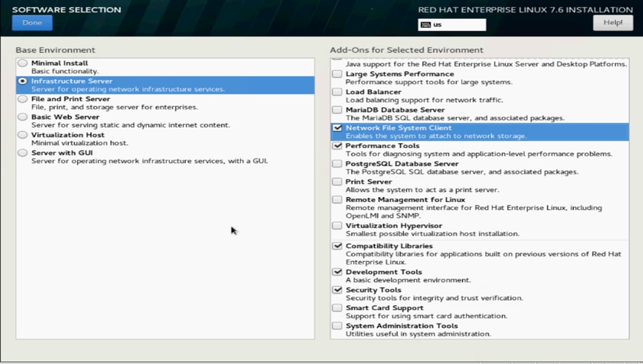Enable the Large Systems Performance checkbox
Viewport: 643px width, 364px height.
(337, 74)
